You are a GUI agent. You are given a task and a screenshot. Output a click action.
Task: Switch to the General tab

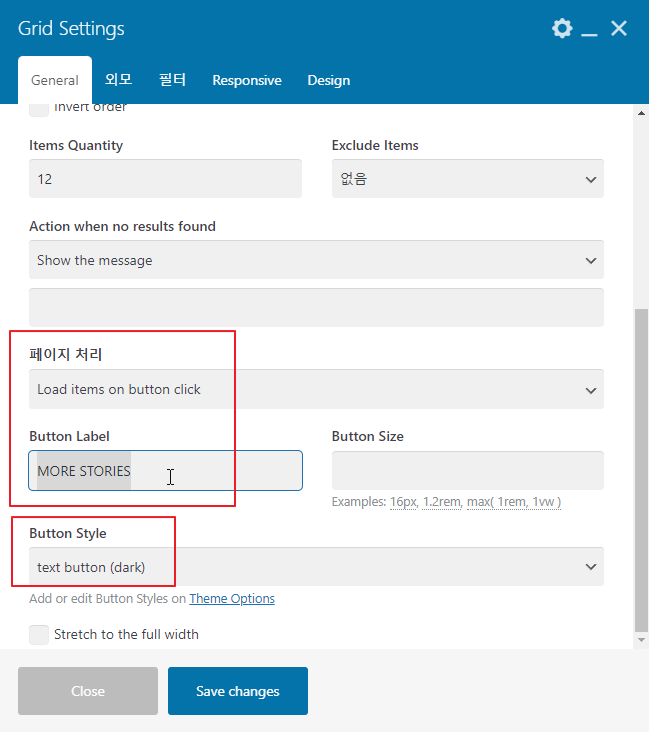[x=55, y=80]
